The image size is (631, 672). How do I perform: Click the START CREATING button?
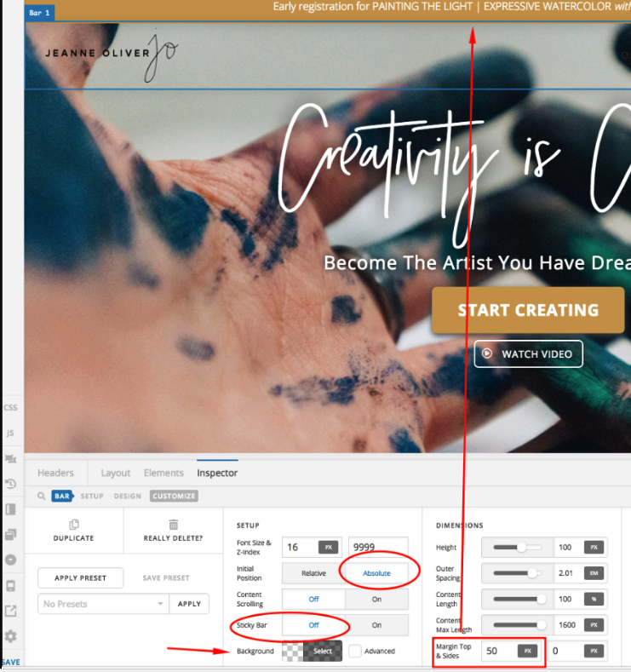click(528, 310)
